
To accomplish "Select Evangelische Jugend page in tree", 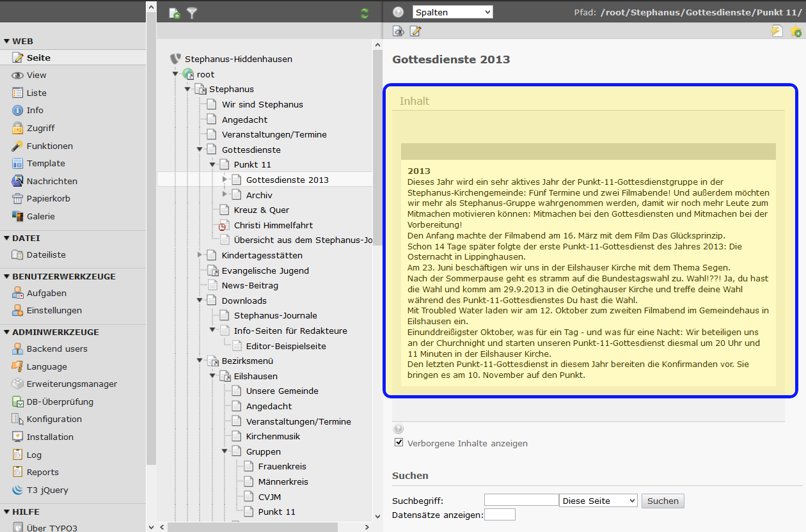I will pos(265,270).
